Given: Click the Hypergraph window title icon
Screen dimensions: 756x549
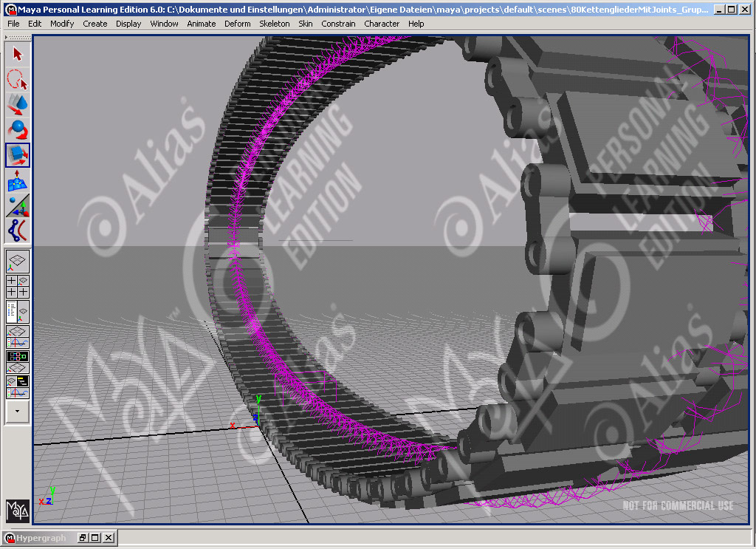Looking at the screenshot, I should 10,537.
